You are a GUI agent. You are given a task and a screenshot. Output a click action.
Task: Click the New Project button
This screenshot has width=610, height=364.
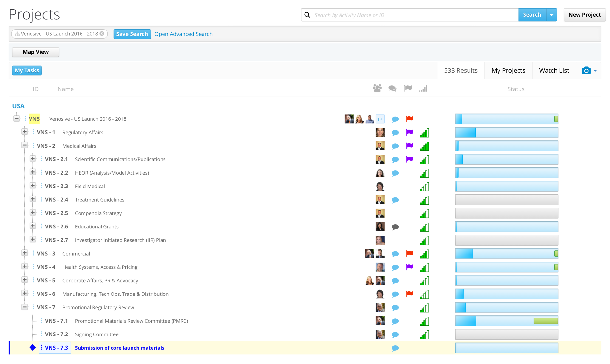tap(584, 15)
